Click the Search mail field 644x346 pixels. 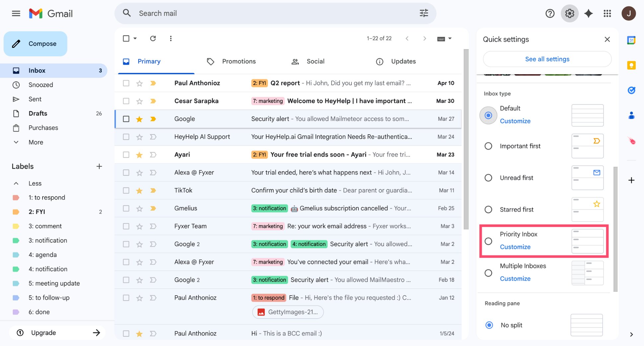click(x=275, y=14)
